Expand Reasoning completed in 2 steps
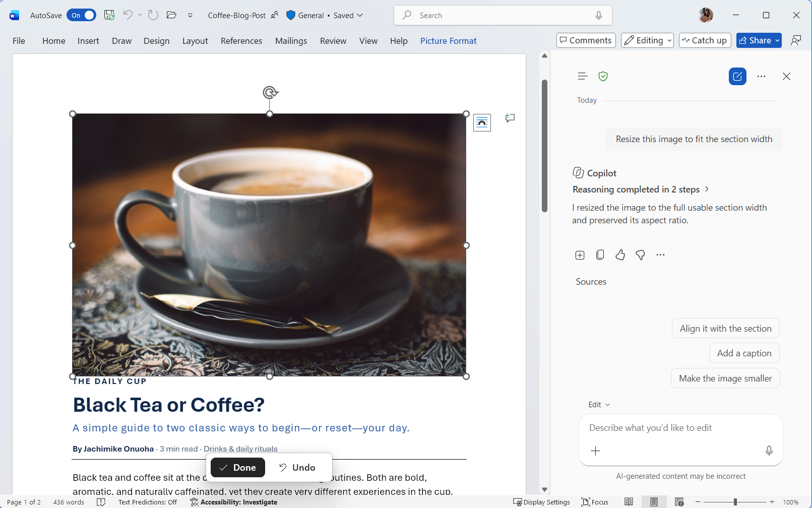Screen dimensions: 812x508 click(x=641, y=189)
